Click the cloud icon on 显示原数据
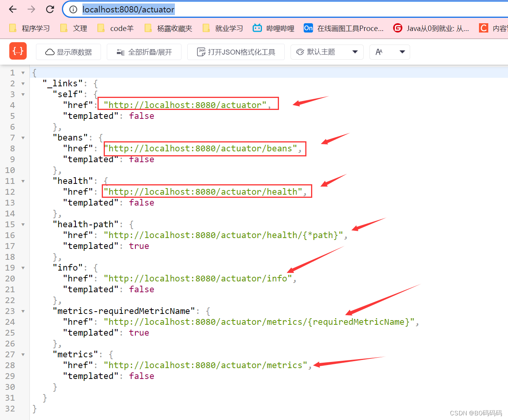 (x=50, y=52)
